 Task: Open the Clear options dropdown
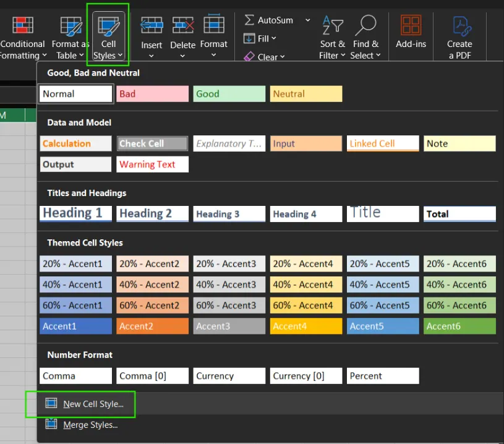281,57
